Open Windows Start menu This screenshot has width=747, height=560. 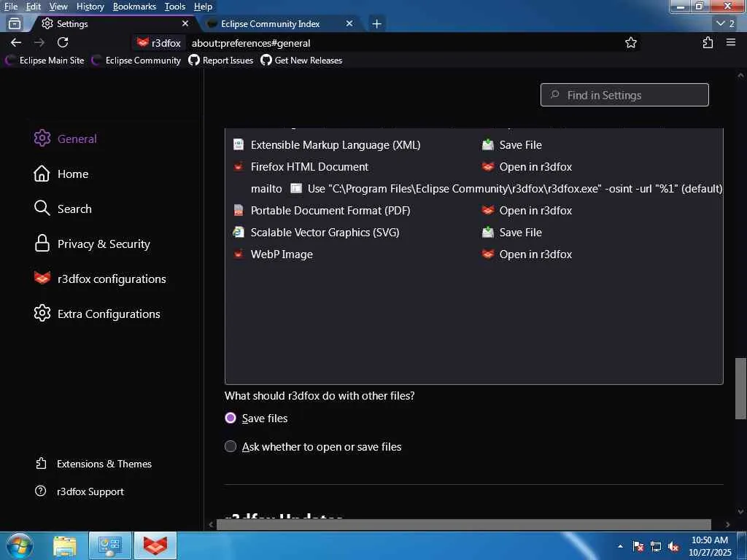(x=20, y=546)
